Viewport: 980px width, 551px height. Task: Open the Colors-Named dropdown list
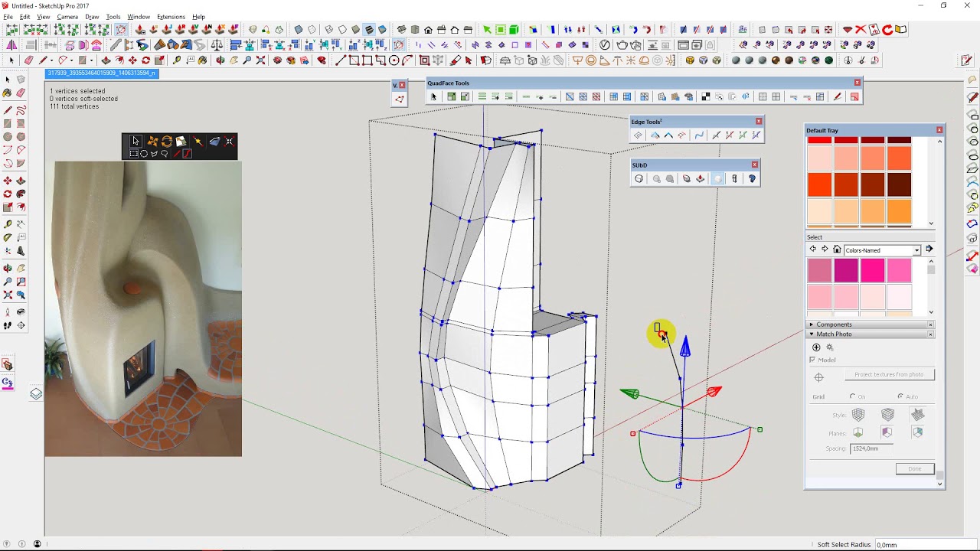tap(916, 250)
